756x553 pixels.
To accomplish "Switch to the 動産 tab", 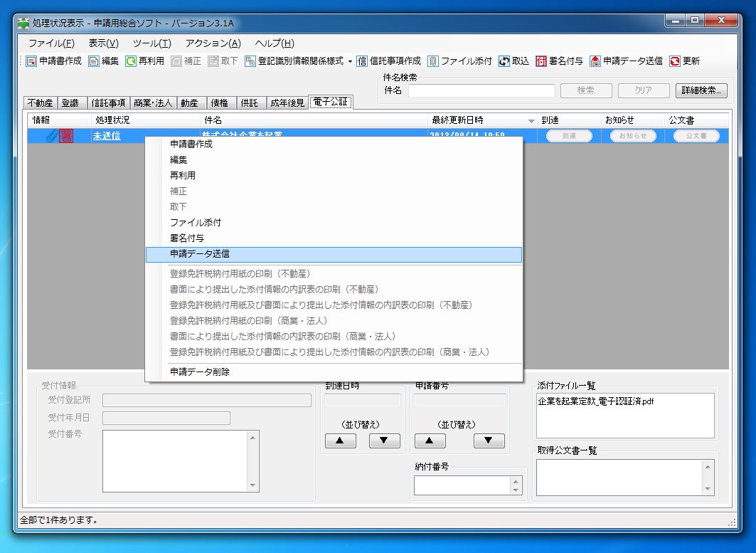I will 190,102.
